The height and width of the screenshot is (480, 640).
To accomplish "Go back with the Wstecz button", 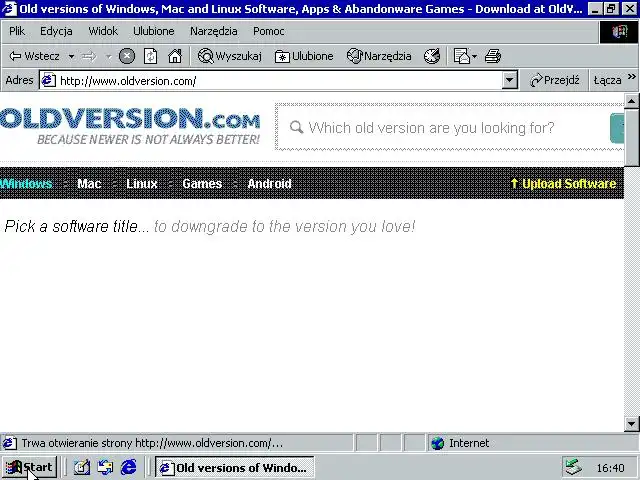I will 34,56.
